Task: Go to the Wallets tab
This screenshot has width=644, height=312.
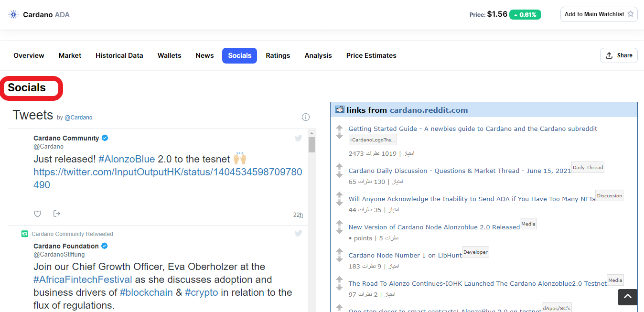Action: pos(170,55)
